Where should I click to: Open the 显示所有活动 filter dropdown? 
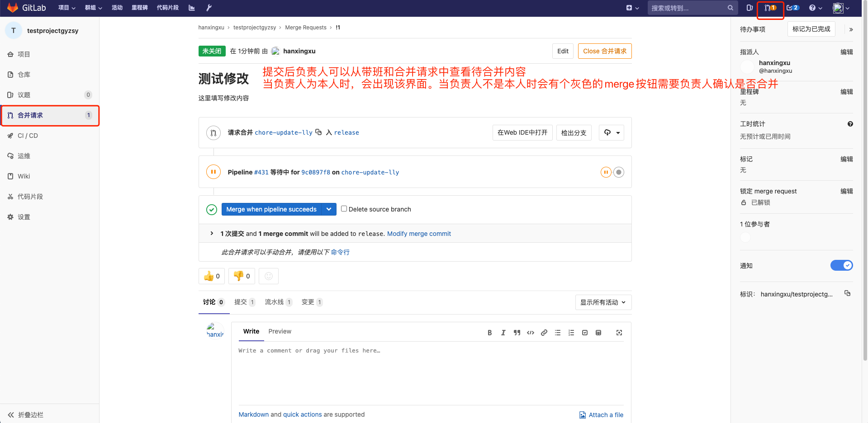coord(603,302)
